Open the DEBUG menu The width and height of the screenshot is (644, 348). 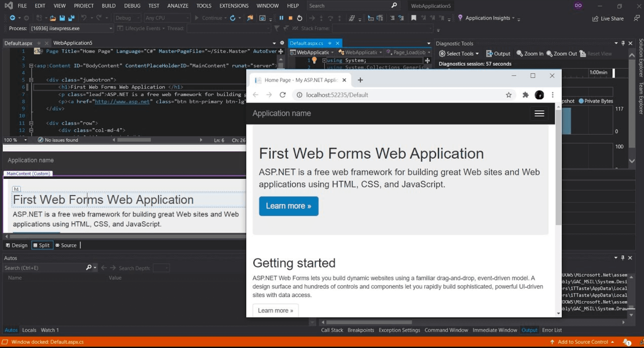tap(132, 6)
